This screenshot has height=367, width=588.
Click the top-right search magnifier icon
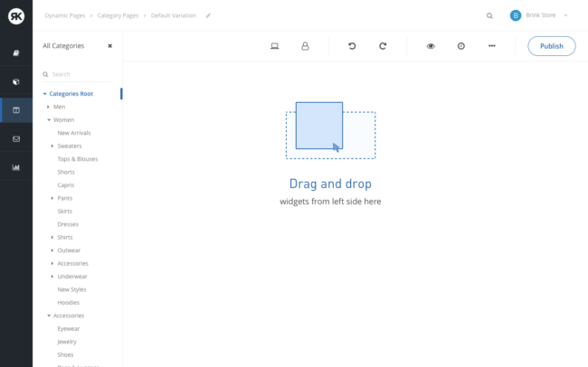489,15
